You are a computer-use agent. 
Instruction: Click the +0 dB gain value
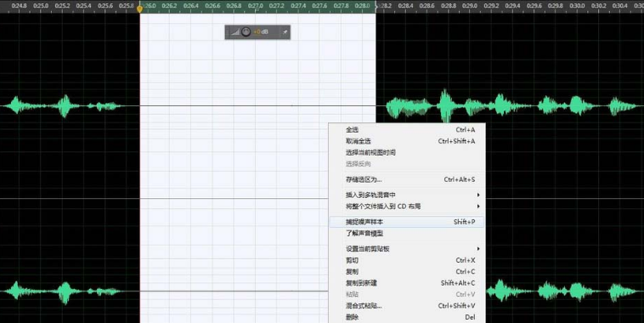(x=261, y=32)
